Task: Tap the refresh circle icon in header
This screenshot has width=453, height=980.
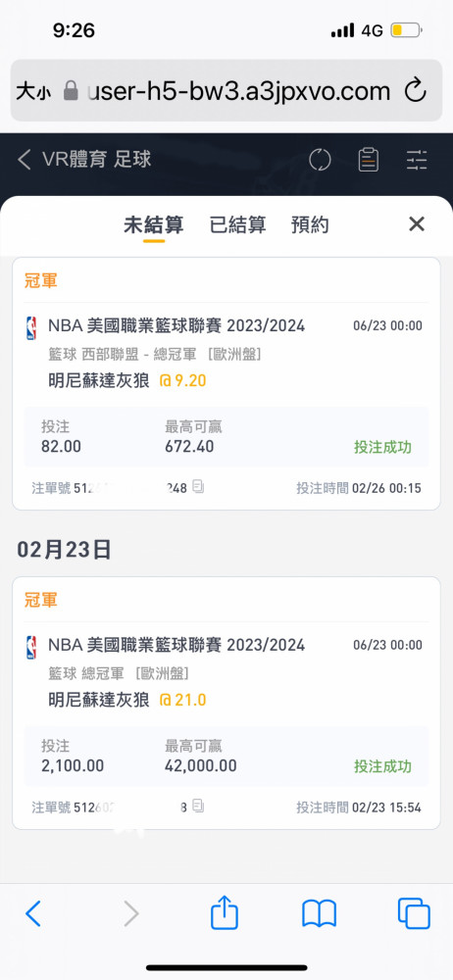Action: [x=320, y=160]
